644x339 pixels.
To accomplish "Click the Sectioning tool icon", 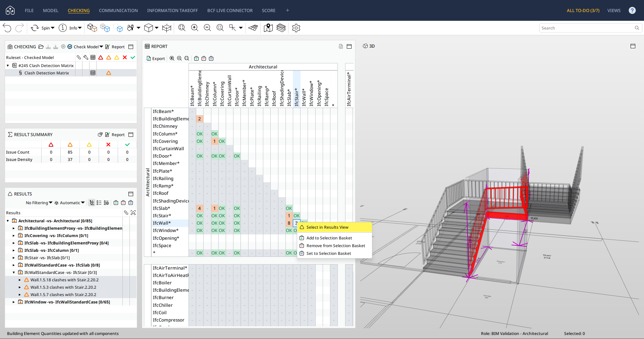I will (x=167, y=28).
